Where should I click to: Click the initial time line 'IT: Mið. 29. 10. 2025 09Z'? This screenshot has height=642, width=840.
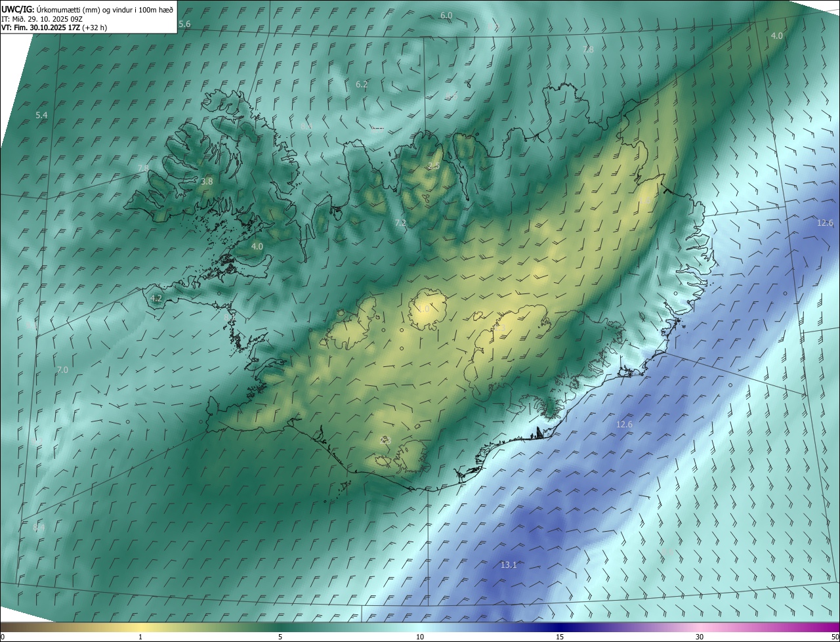click(41, 19)
